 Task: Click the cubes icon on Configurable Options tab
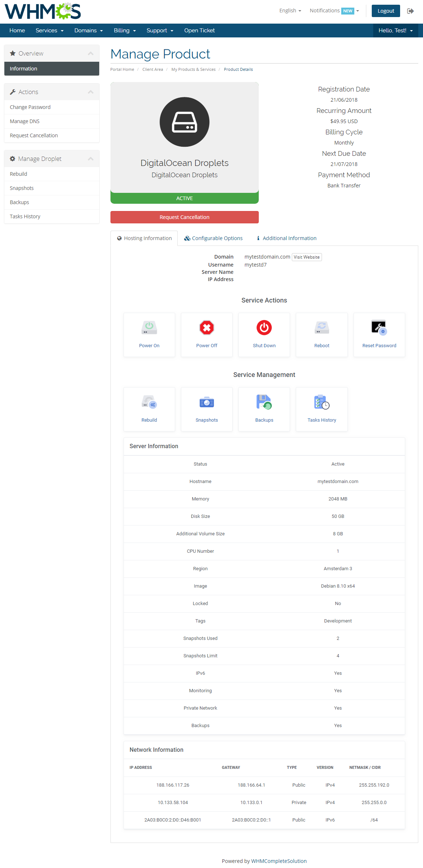click(x=187, y=238)
